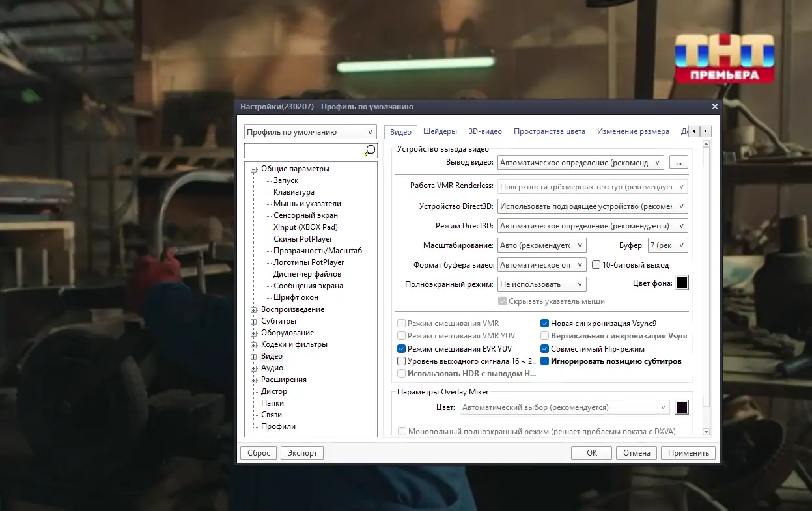Open the Полноэкранный режим dropdown

click(x=542, y=284)
